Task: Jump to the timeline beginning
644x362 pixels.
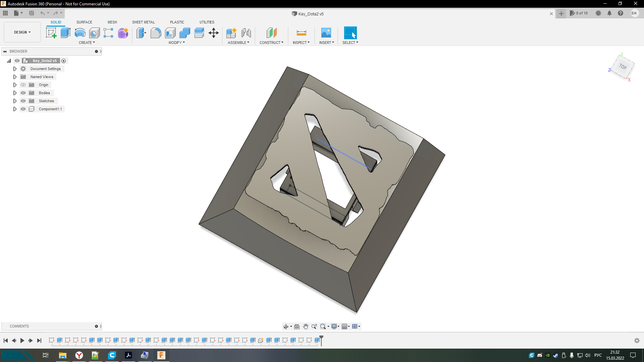Action: [6, 341]
